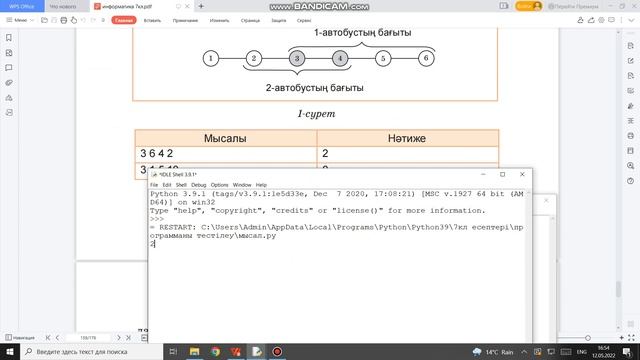Click the Redo arrow icon
The width and height of the screenshot is (640, 360).
[x=93, y=20]
